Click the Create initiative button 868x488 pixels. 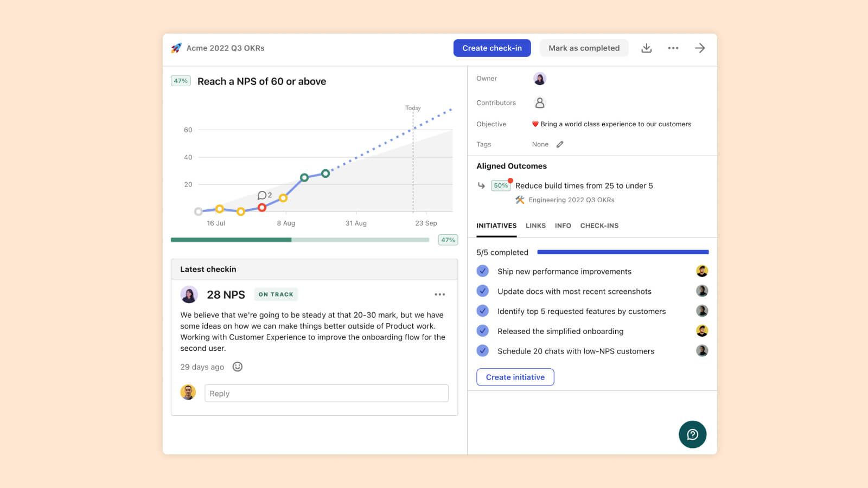pyautogui.click(x=515, y=377)
